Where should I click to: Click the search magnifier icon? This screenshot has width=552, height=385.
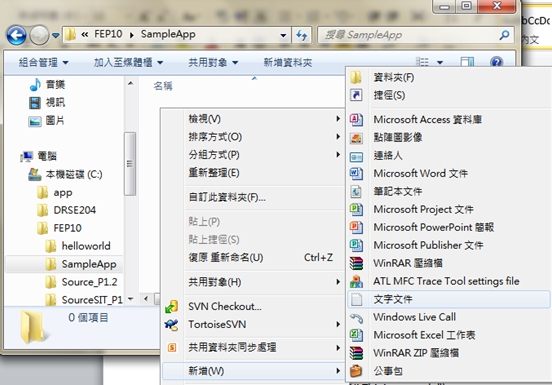(504, 35)
